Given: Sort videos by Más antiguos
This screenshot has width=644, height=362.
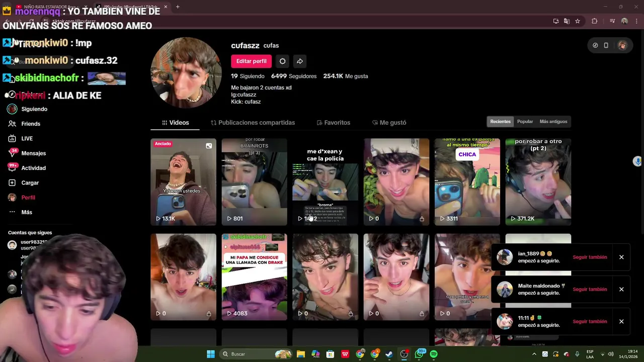Looking at the screenshot, I should 553,122.
